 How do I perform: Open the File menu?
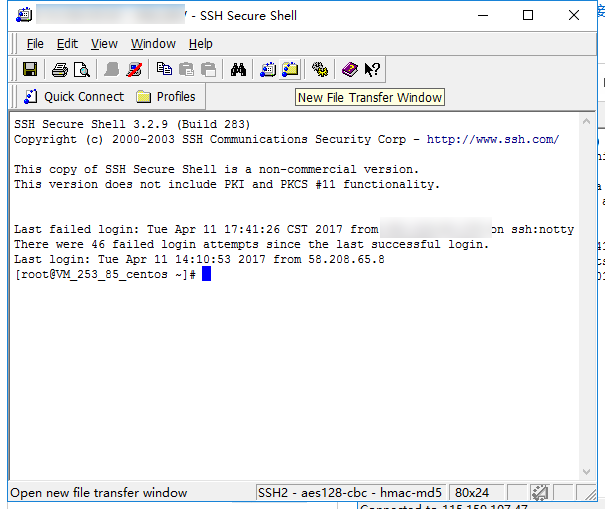coord(35,44)
